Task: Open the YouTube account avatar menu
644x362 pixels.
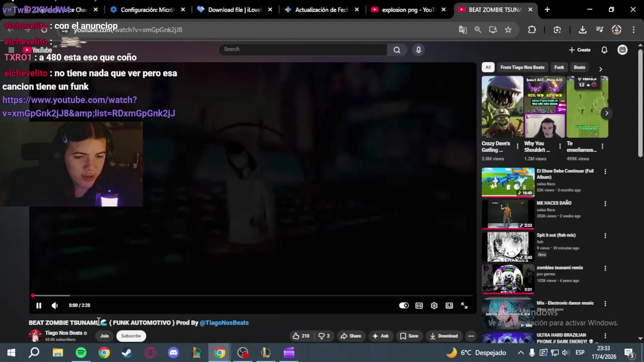Action: [x=622, y=50]
